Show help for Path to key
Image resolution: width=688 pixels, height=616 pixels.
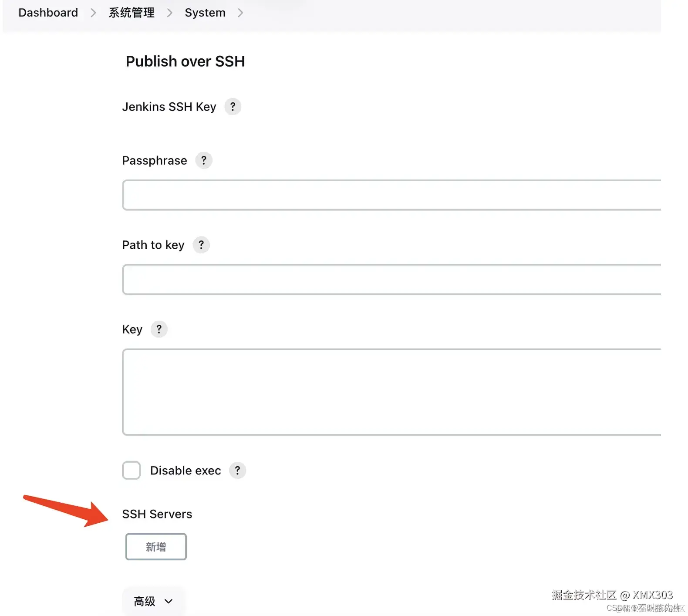click(x=201, y=245)
